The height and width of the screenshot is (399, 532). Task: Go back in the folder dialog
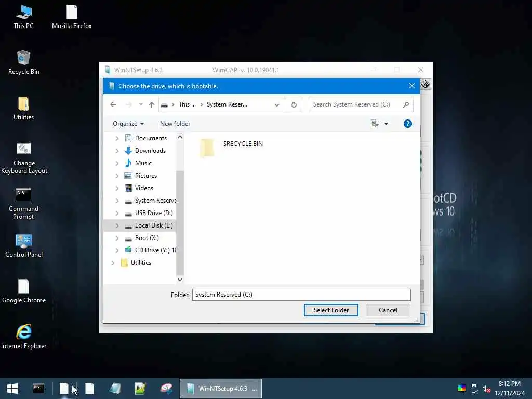coord(113,104)
